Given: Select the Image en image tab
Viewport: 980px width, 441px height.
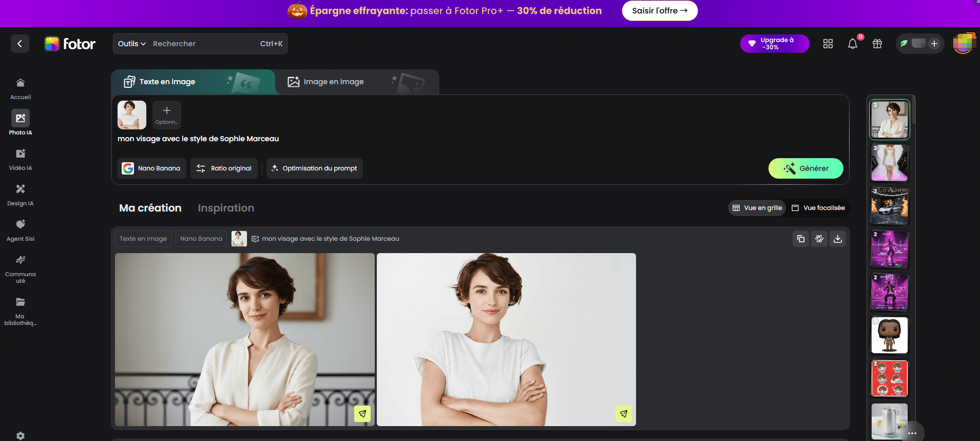Looking at the screenshot, I should pos(357,82).
